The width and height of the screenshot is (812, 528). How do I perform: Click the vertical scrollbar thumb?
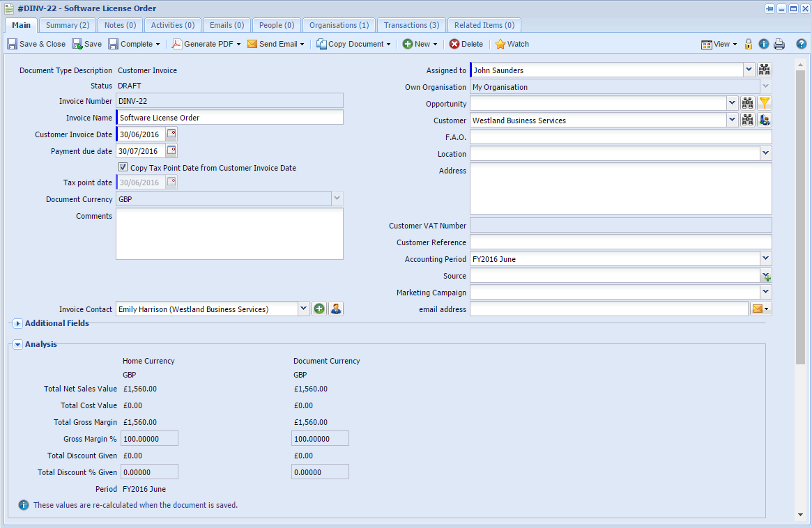pos(801,217)
